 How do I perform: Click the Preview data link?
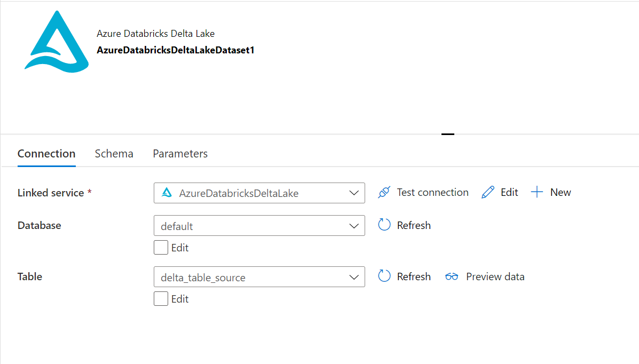pyautogui.click(x=495, y=276)
